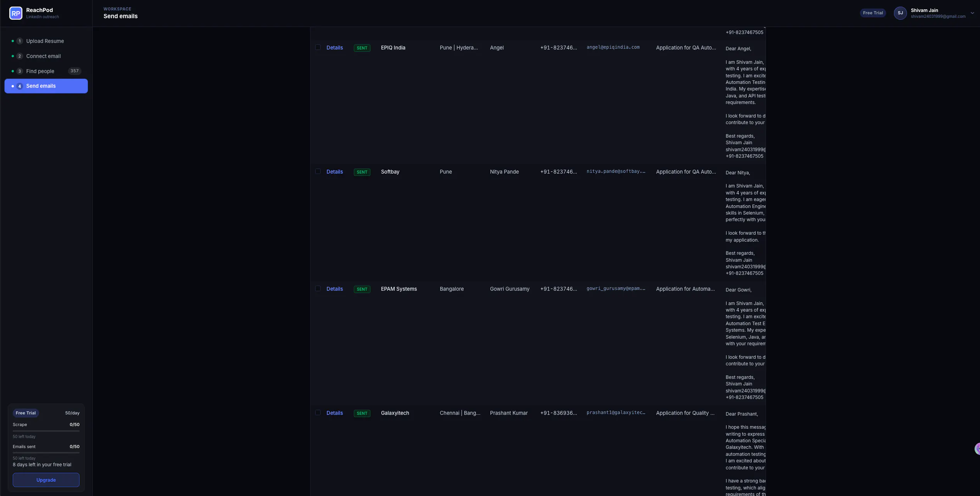Check the EPAM Systems row checkbox
The image size is (980, 496).
click(x=318, y=289)
